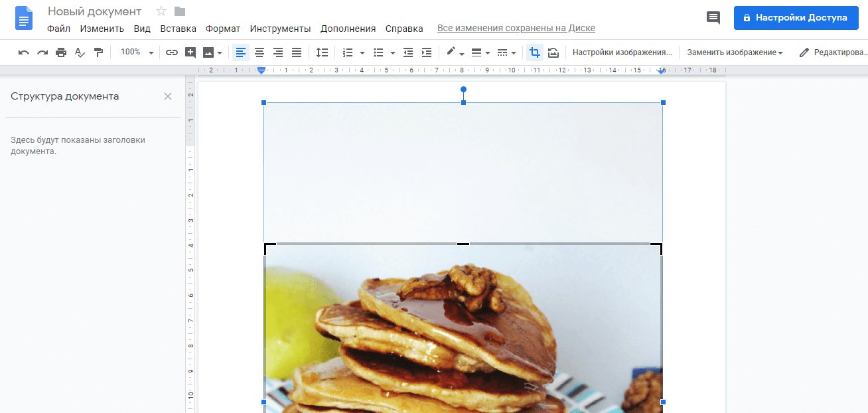Add a comment to the document
The width and height of the screenshot is (868, 413).
coord(190,52)
